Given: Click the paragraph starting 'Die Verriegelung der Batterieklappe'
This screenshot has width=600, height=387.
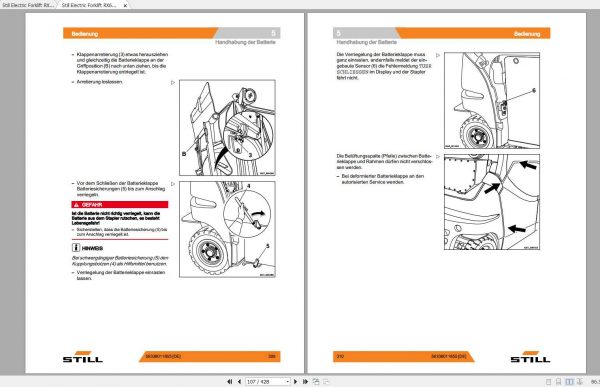Looking at the screenshot, I should 384,66.
